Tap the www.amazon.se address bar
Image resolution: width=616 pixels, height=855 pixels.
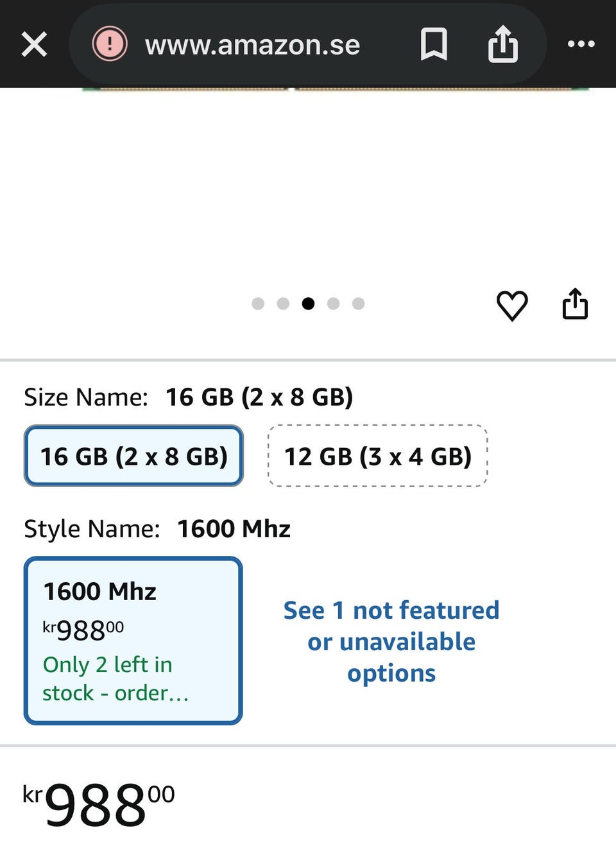[252, 45]
